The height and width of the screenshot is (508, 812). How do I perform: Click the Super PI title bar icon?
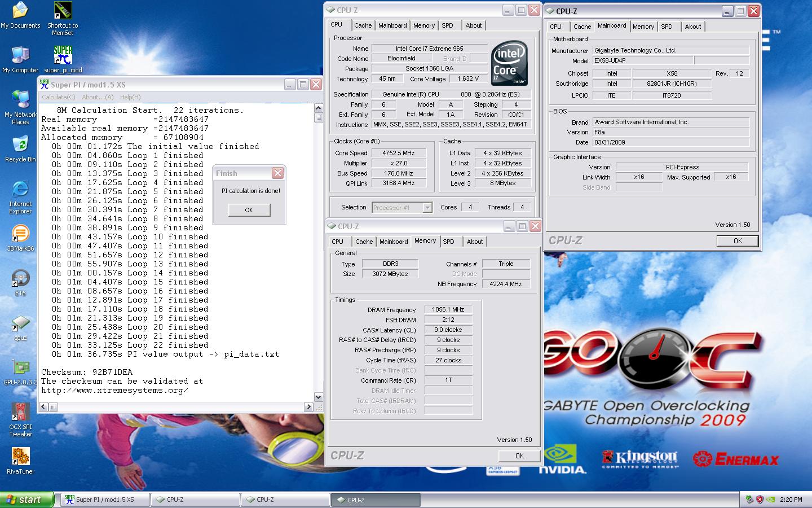[45, 84]
